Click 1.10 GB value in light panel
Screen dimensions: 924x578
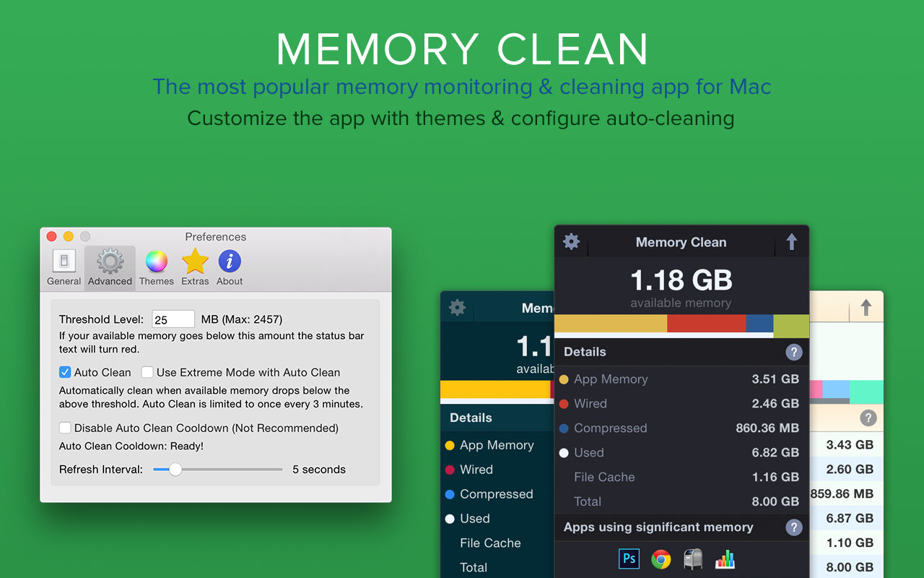850,543
